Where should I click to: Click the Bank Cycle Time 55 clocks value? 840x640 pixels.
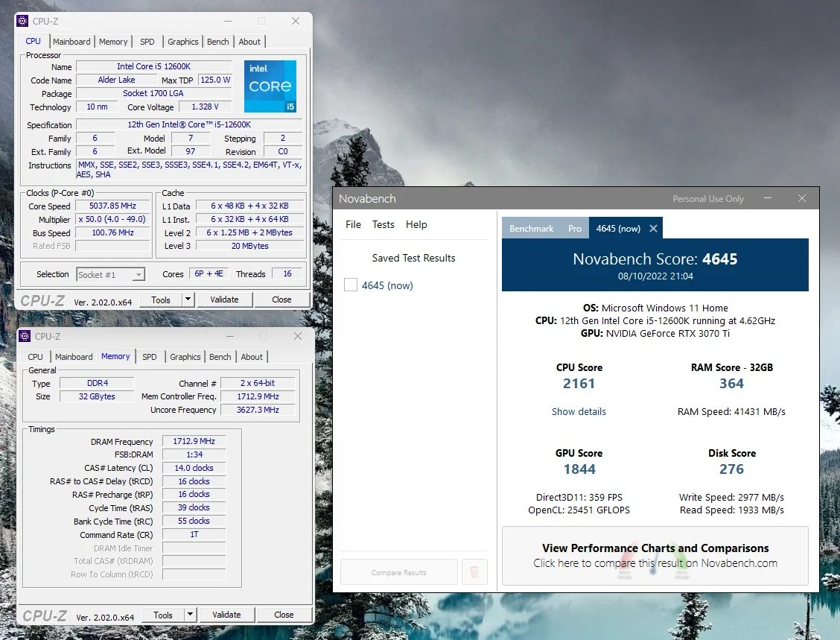click(194, 521)
